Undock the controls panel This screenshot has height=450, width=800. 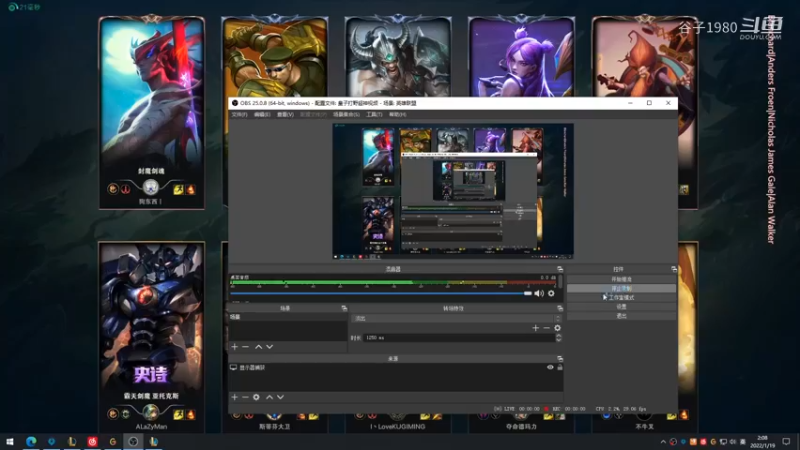[x=673, y=269]
